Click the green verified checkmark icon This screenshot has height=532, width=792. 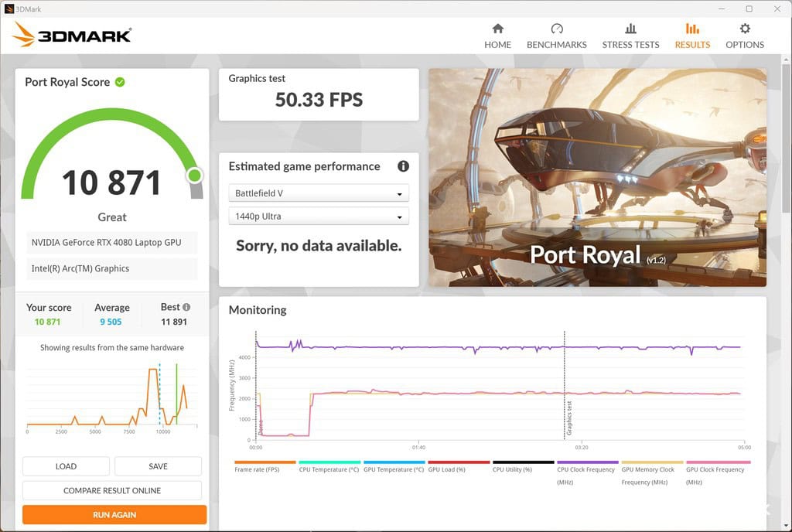[120, 82]
